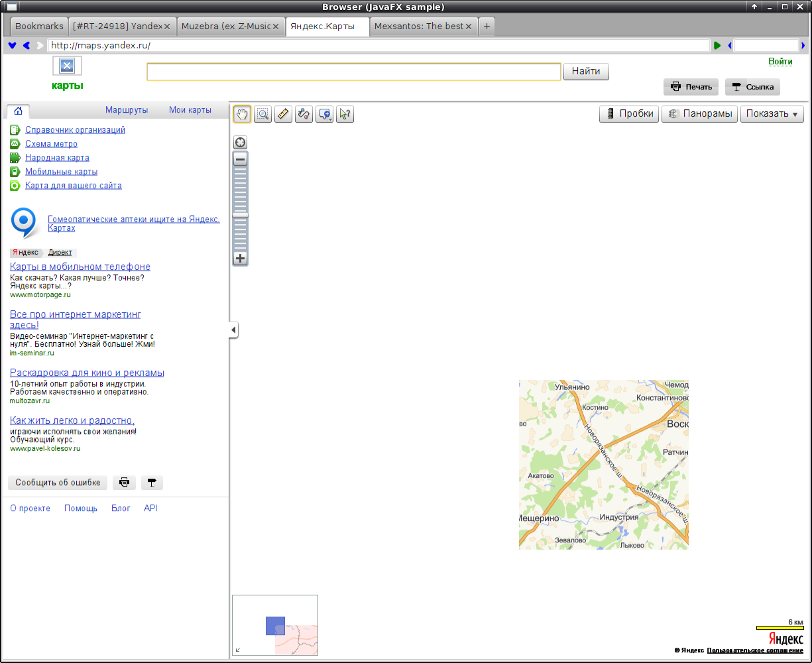This screenshot has height=663, width=812.
Task: Switch to the Маршруты tab
Action: pyautogui.click(x=127, y=110)
